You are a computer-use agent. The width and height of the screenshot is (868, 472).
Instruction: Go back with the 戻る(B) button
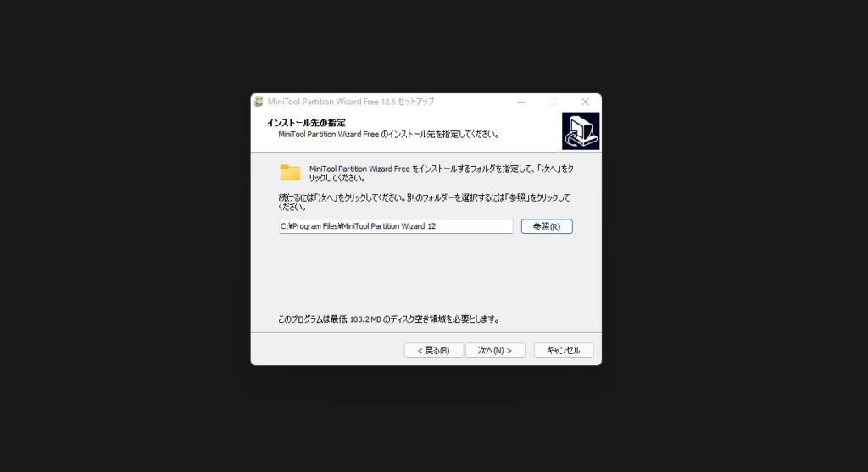coord(433,350)
